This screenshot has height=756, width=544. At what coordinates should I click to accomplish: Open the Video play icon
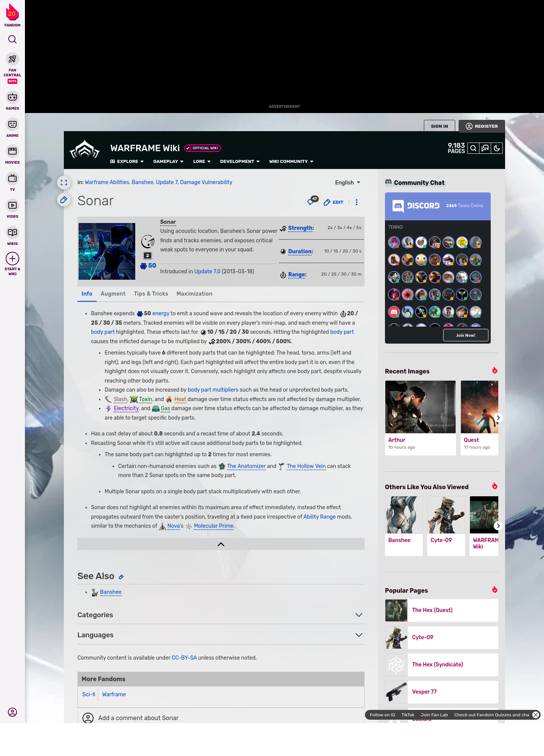(x=12, y=205)
